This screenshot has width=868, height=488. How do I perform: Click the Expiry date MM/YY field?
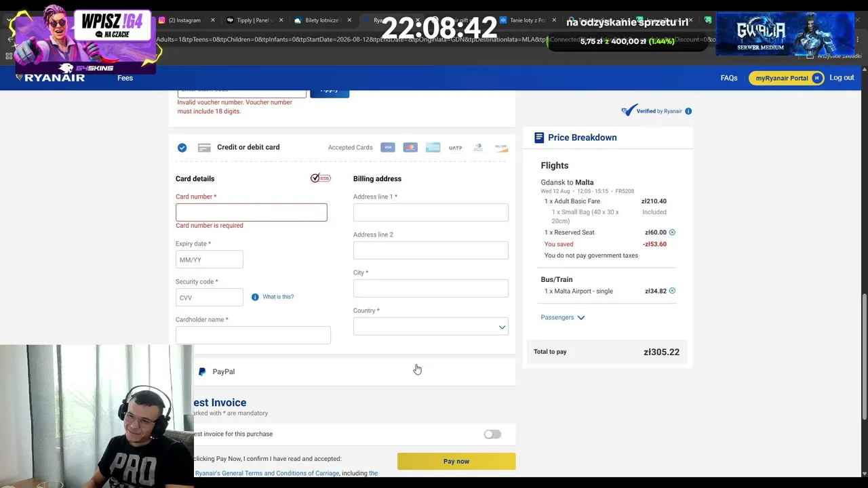coord(209,260)
